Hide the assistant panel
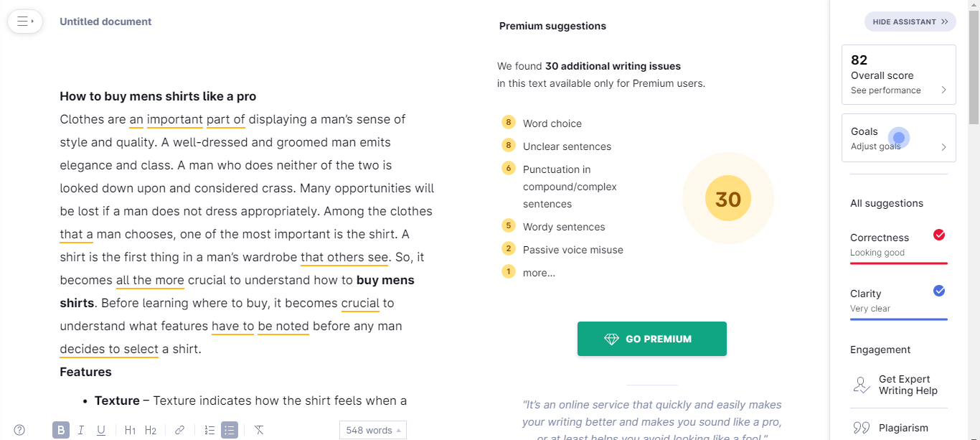The width and height of the screenshot is (980, 440). pyautogui.click(x=910, y=22)
